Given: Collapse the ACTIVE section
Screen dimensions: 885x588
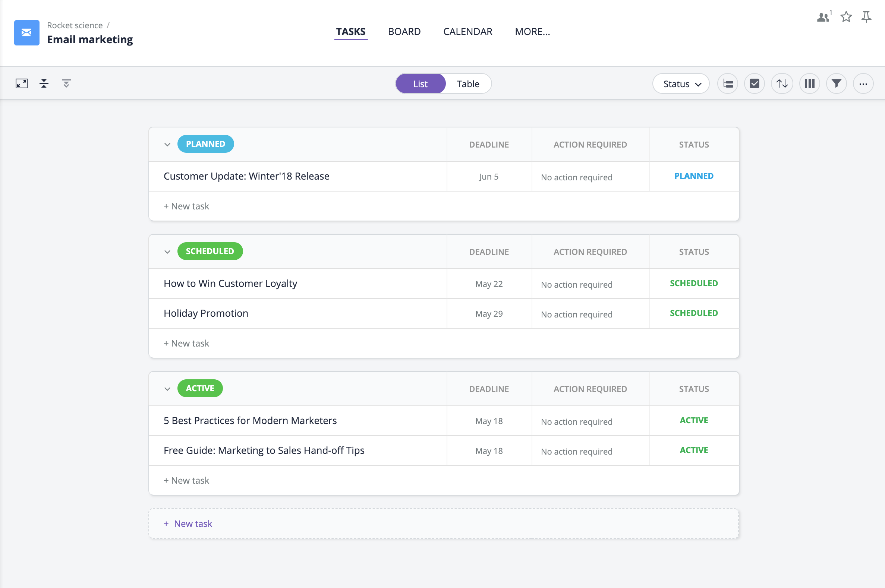Looking at the screenshot, I should [167, 388].
